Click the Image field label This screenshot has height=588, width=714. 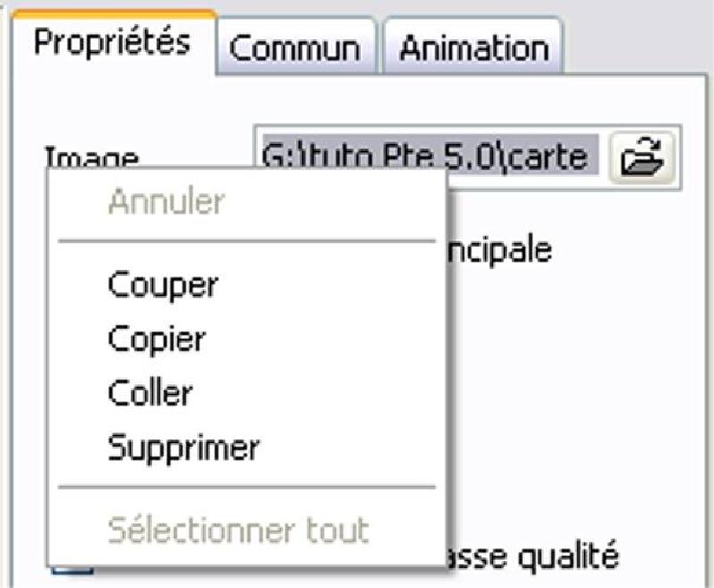point(92,155)
